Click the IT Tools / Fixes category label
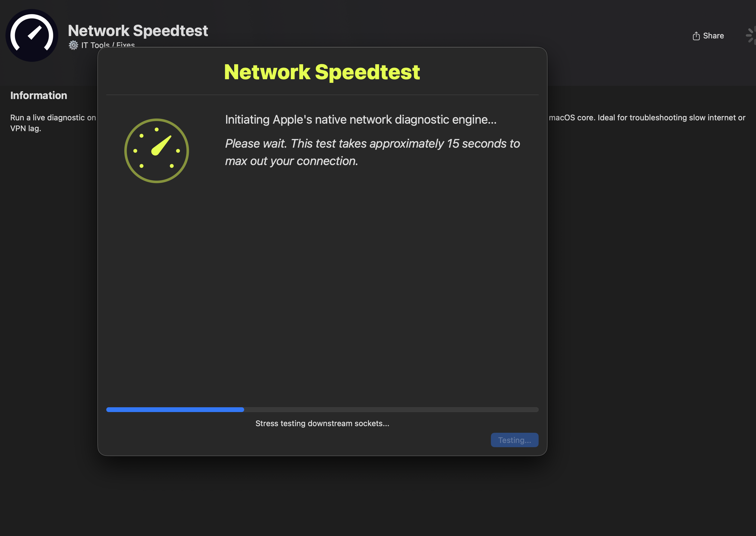 108,45
